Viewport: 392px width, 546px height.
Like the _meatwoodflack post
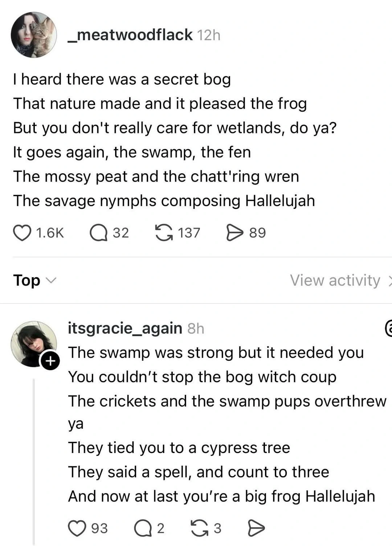coord(22,232)
